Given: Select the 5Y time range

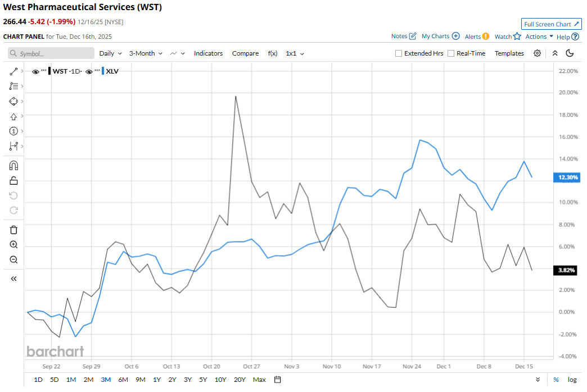Looking at the screenshot, I should tap(203, 380).
